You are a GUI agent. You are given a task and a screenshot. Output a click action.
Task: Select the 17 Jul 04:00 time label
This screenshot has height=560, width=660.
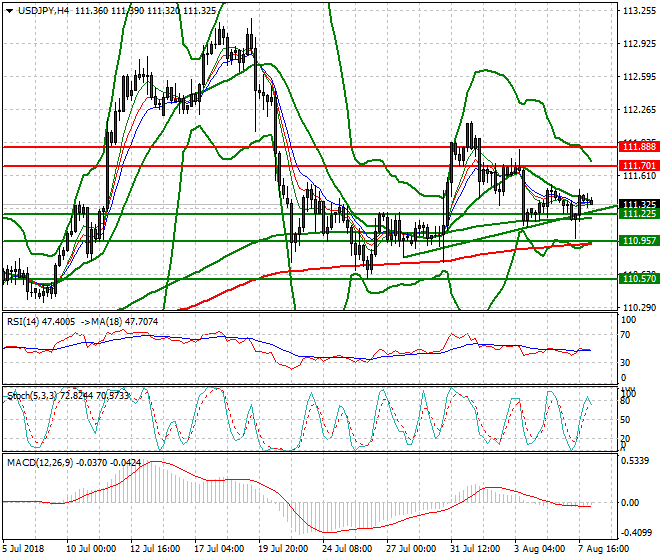coord(219,549)
